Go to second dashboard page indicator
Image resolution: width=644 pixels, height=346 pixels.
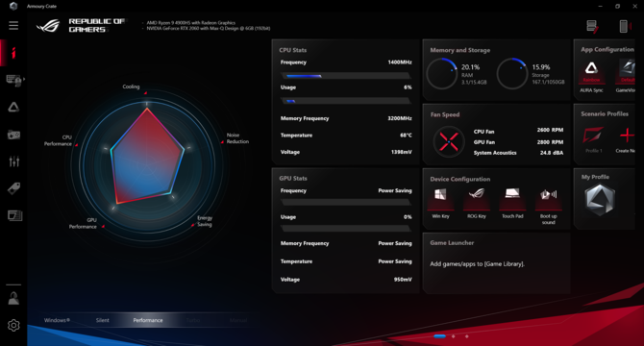pyautogui.click(x=454, y=336)
